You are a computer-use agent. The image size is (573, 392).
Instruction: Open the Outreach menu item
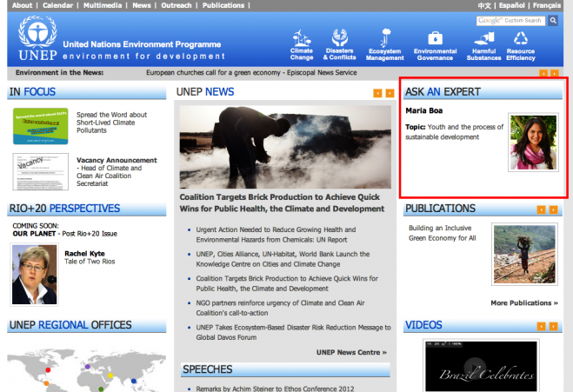click(x=175, y=5)
